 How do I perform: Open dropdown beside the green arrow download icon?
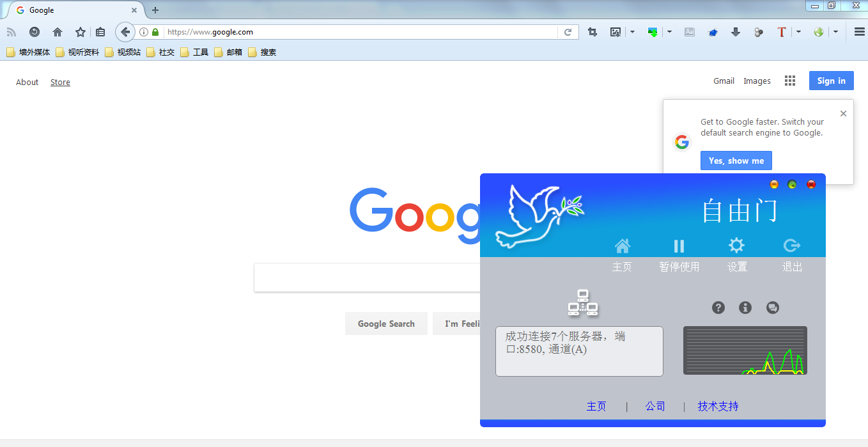point(669,32)
